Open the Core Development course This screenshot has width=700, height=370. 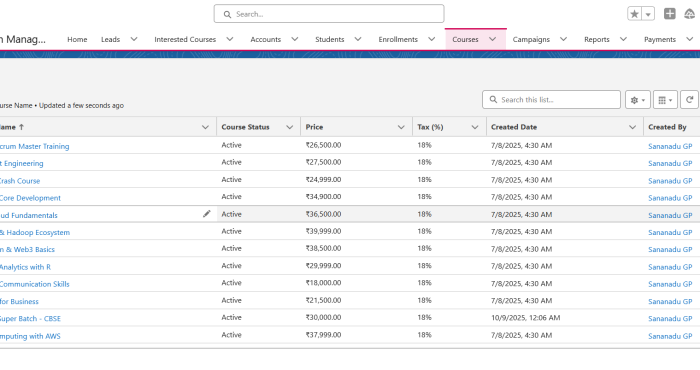point(30,198)
